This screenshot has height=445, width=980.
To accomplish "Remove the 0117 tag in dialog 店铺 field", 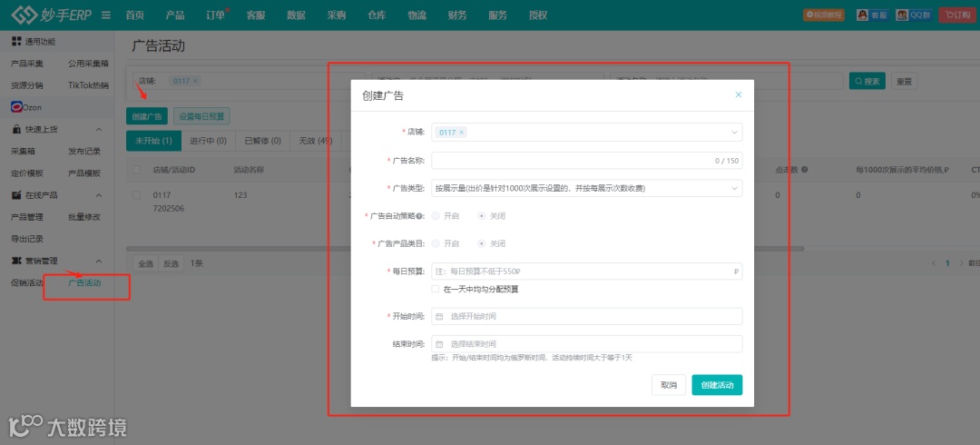I will [x=461, y=132].
